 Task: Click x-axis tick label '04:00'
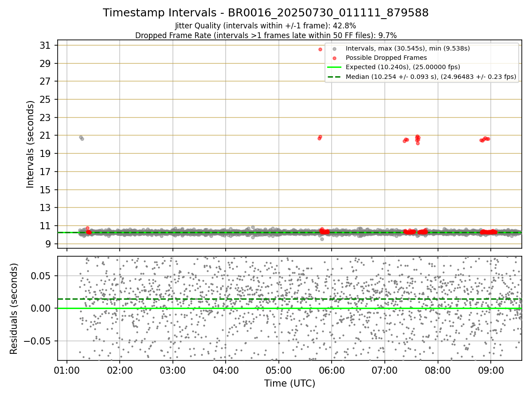[226, 371]
